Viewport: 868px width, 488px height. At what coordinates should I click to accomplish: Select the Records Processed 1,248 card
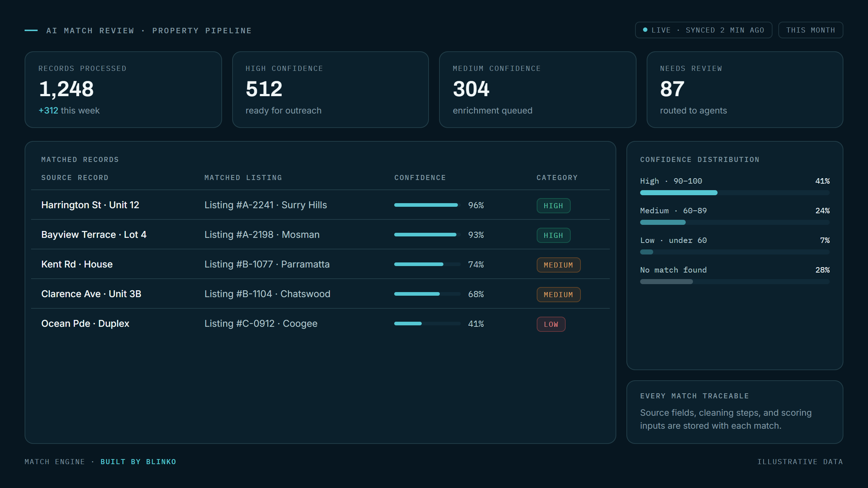pyautogui.click(x=123, y=90)
